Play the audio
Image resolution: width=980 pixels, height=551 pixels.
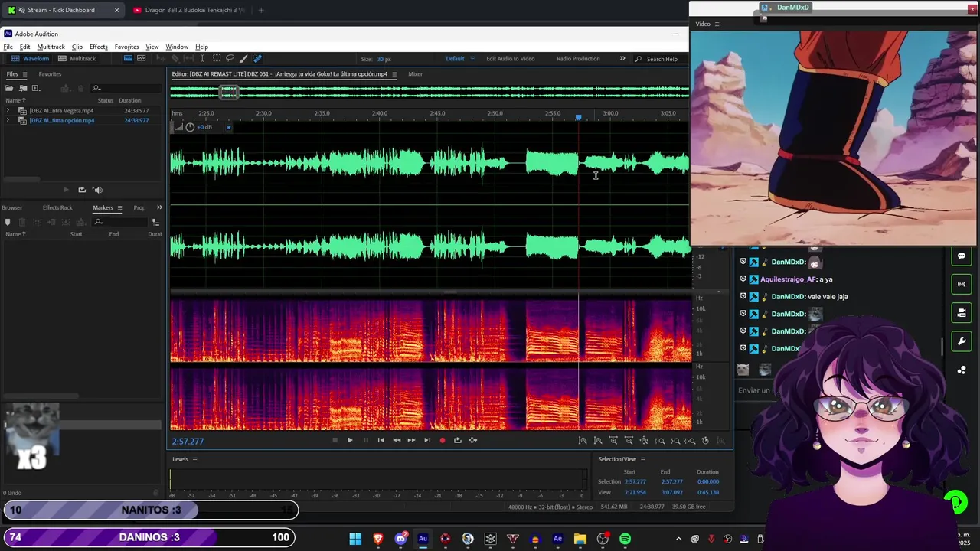tap(350, 440)
